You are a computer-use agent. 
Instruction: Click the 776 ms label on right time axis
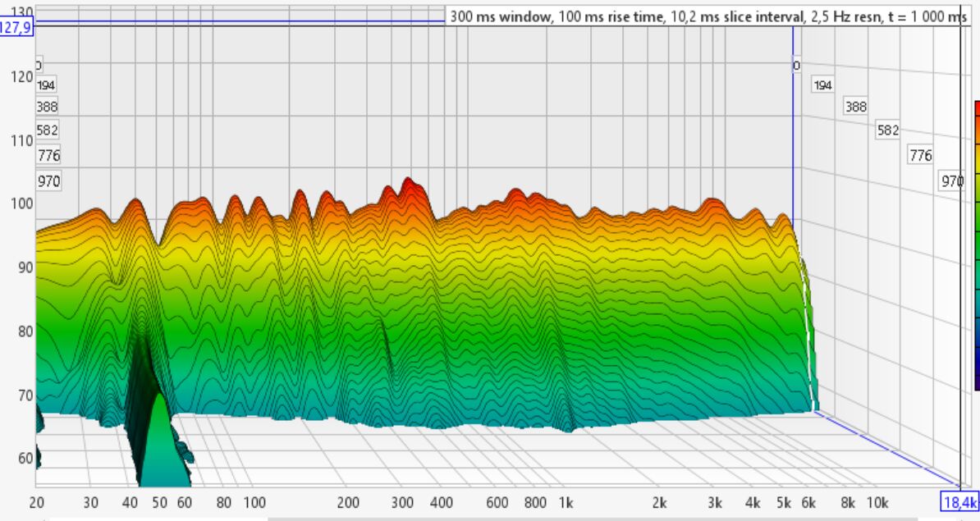[921, 155]
